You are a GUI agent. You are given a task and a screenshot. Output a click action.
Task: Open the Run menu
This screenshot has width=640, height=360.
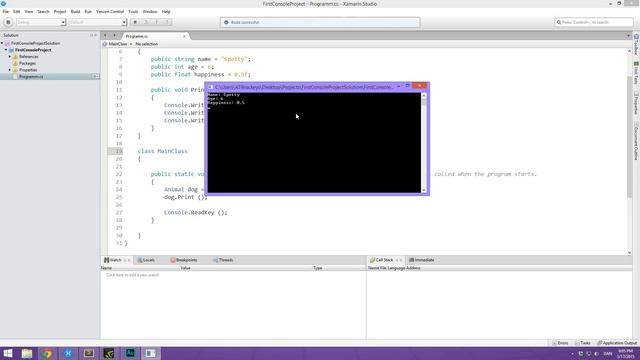click(88, 11)
